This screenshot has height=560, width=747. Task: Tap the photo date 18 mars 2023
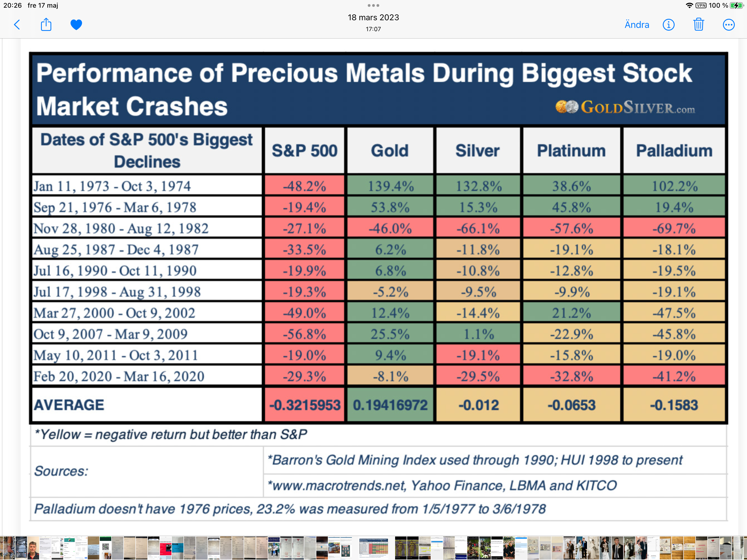pyautogui.click(x=373, y=17)
